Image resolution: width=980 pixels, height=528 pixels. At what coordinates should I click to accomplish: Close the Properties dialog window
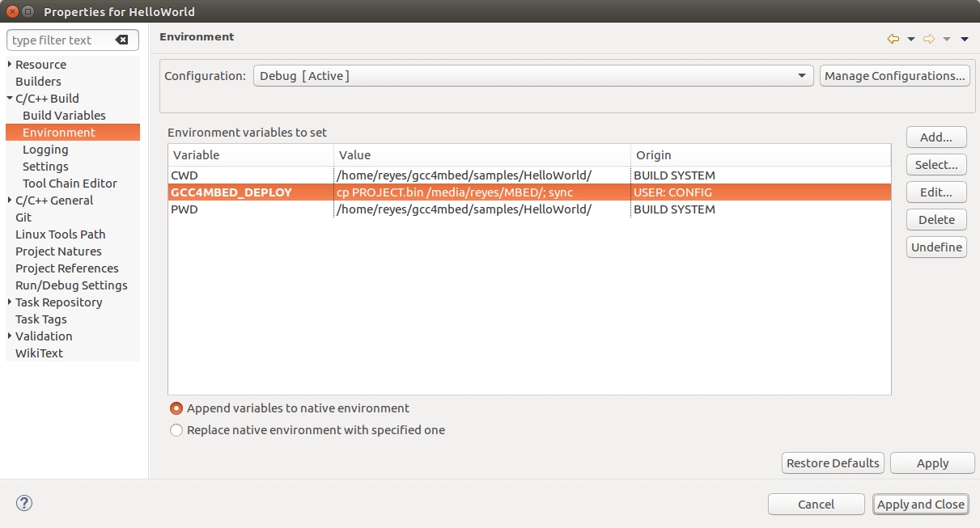[x=13, y=11]
